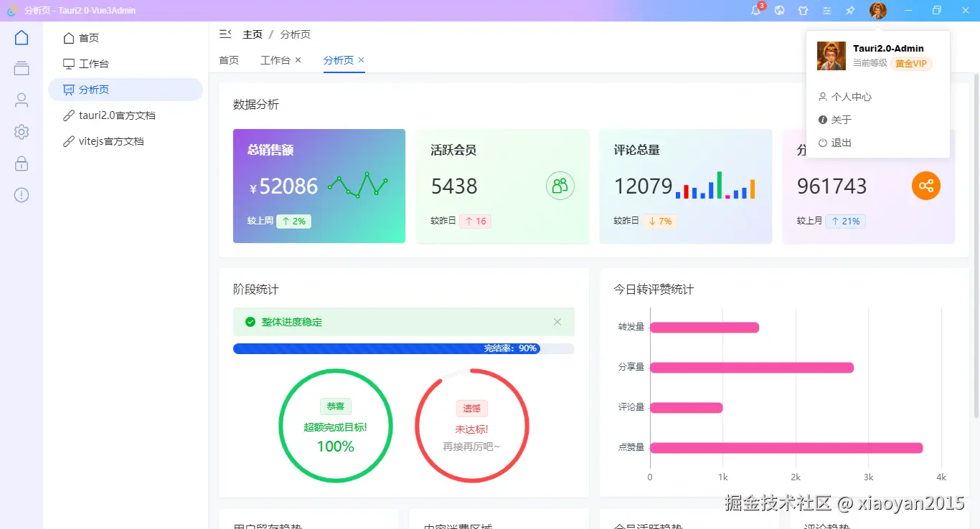Viewport: 980px width, 529px height.
Task: Click the 黄金VIP badge in the profile card
Action: [910, 63]
